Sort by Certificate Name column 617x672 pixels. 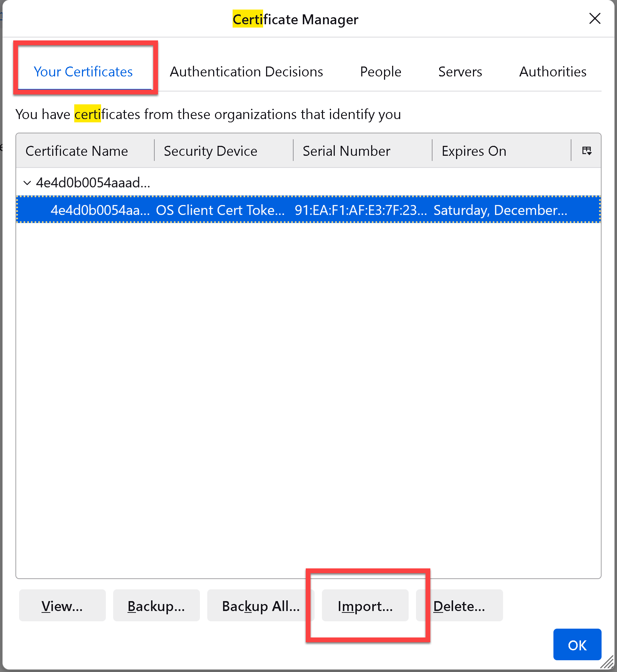(x=77, y=151)
